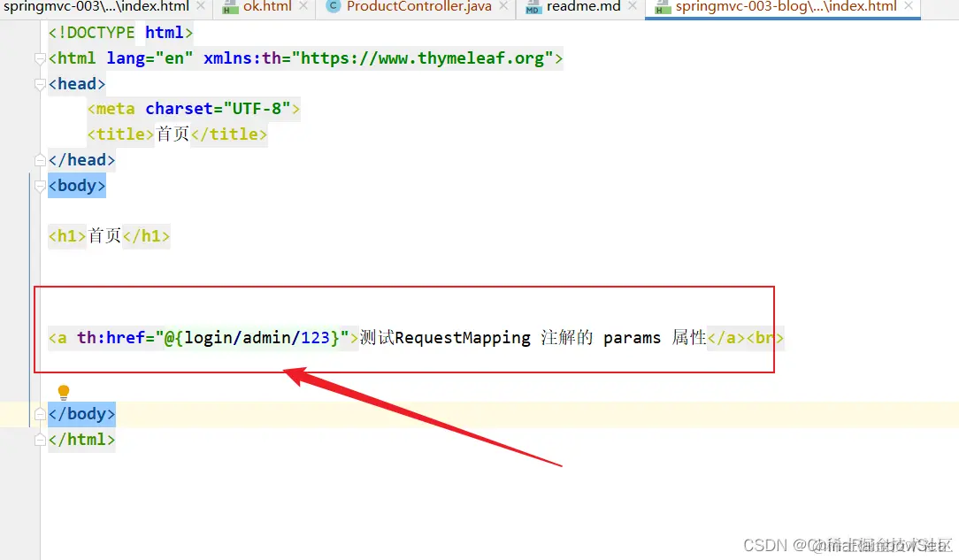This screenshot has height=560, width=959.
Task: Click the ProductController class file icon
Action: click(334, 7)
